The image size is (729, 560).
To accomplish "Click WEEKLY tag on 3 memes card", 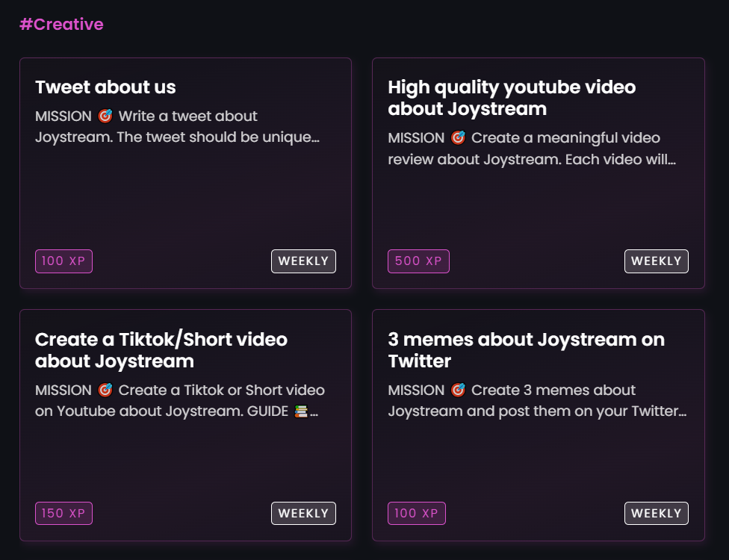I will pyautogui.click(x=656, y=513).
